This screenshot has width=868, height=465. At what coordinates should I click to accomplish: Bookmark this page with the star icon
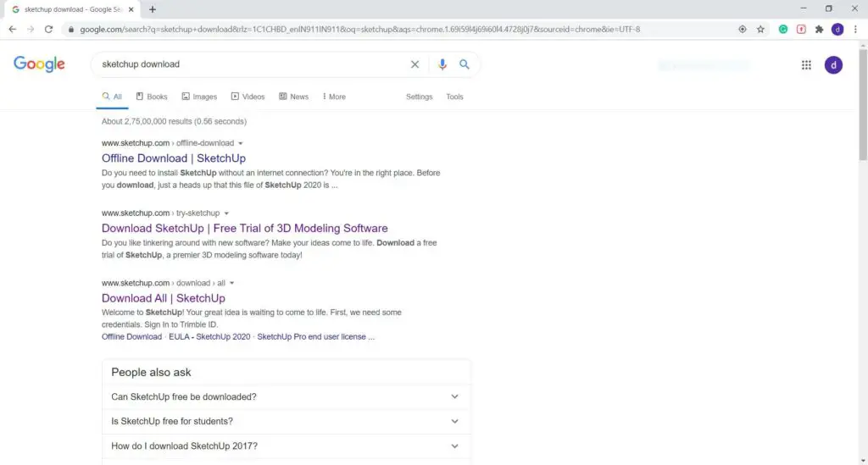pos(760,30)
